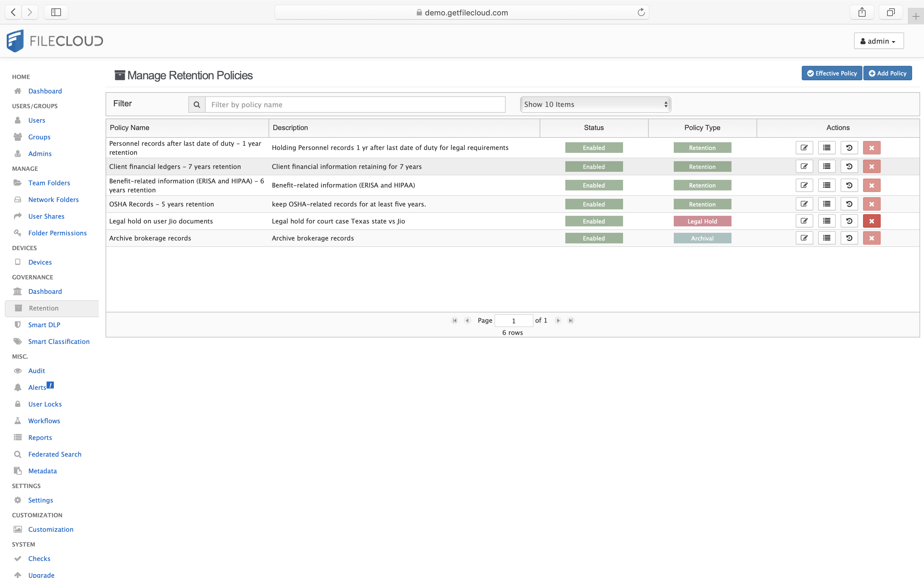
Task: Open the Show 10 Items dropdown
Action: (x=595, y=104)
